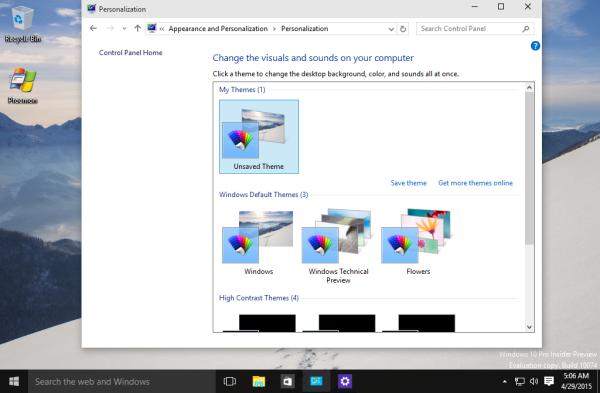
Task: Go back with the left arrow
Action: [x=93, y=28]
